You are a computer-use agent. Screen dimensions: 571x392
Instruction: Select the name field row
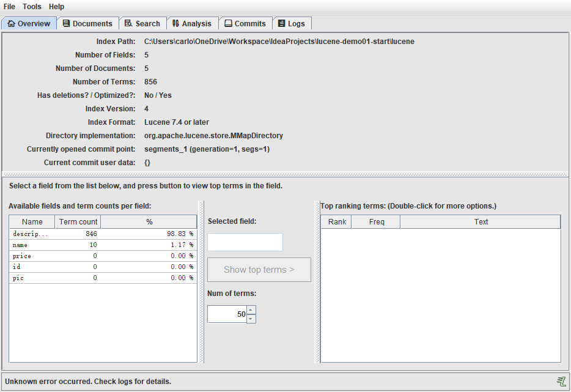(103, 245)
